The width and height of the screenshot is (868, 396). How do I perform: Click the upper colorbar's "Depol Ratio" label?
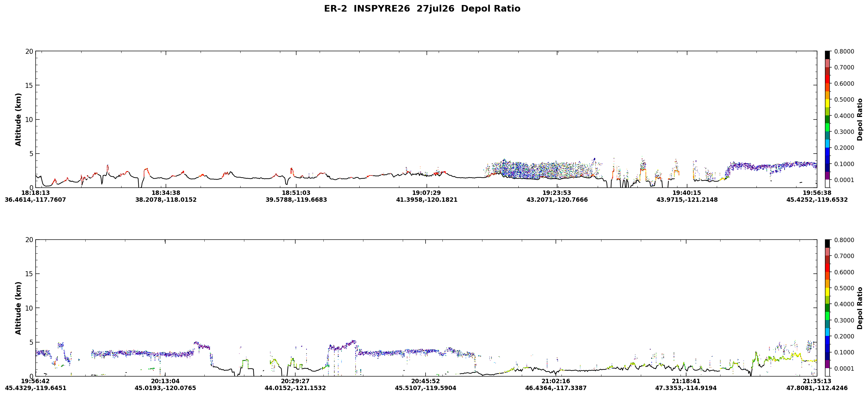click(860, 119)
